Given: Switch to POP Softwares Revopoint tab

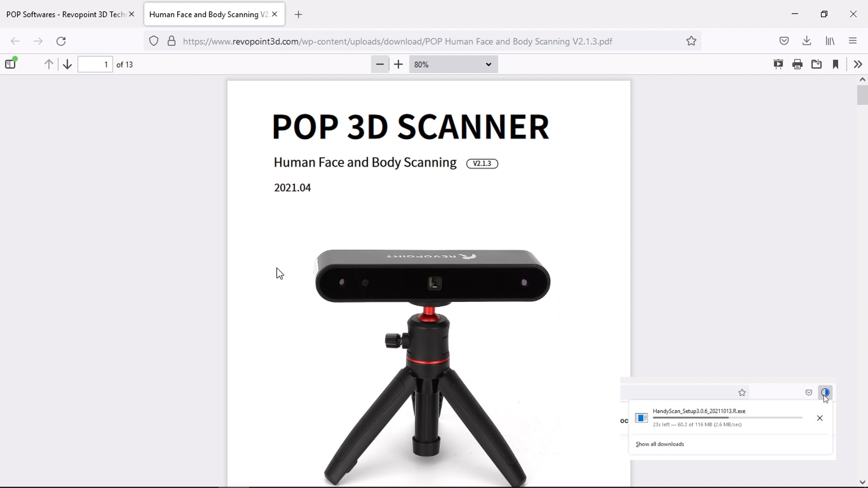Looking at the screenshot, I should coord(66,14).
